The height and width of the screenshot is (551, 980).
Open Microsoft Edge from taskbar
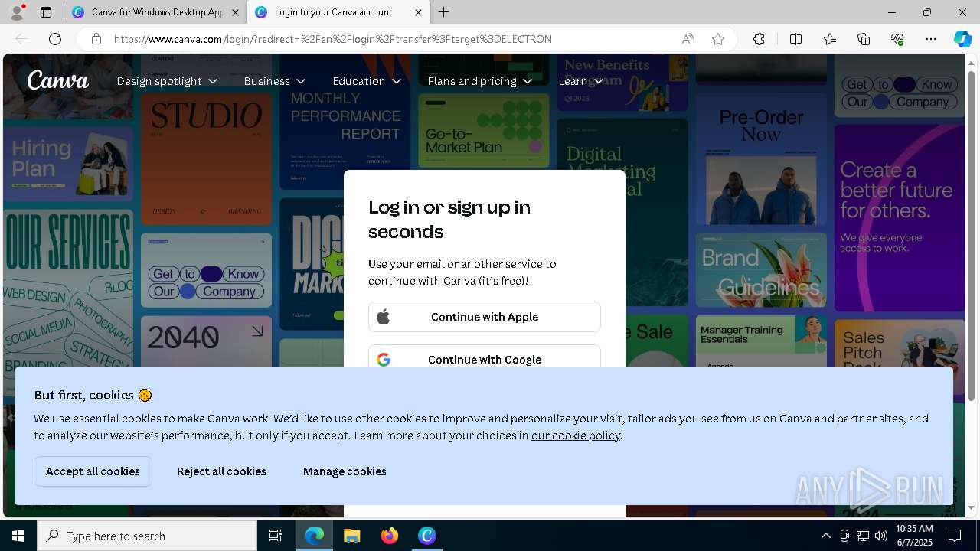(315, 536)
